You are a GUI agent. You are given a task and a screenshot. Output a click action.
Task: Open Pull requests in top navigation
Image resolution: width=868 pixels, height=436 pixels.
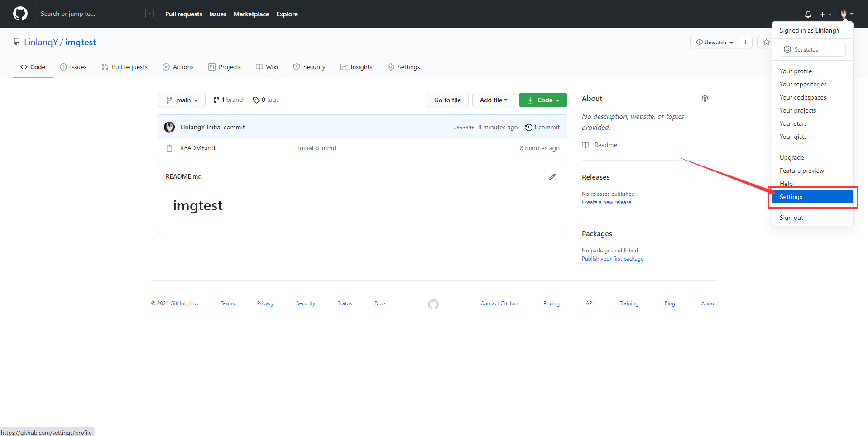pyautogui.click(x=183, y=14)
